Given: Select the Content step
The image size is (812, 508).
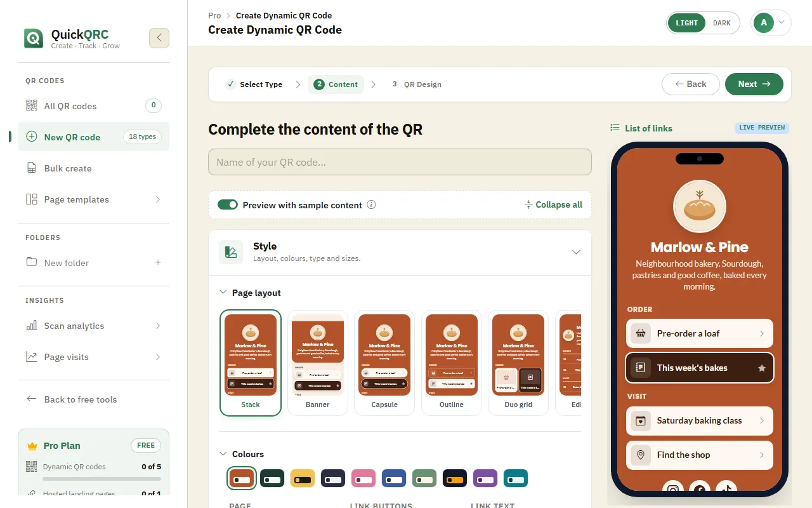Looking at the screenshot, I should coord(336,84).
